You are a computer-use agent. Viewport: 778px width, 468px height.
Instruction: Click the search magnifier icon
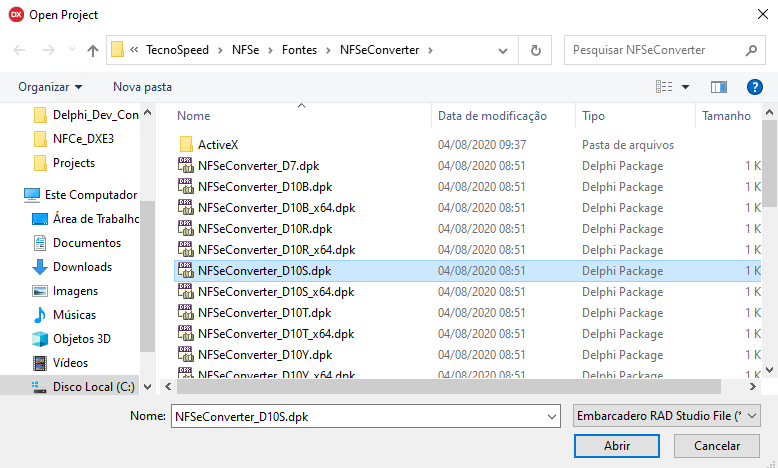(752, 50)
